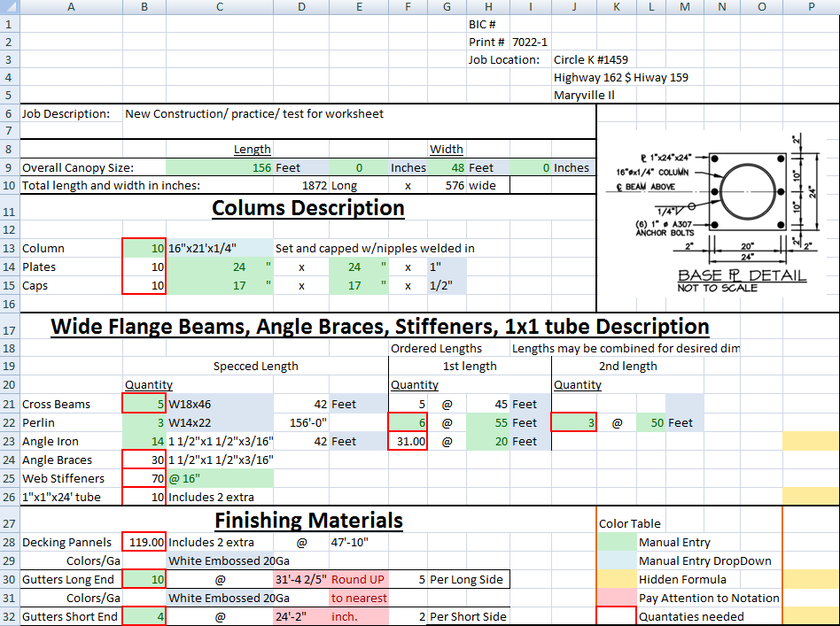This screenshot has width=840, height=626.
Task: Click Gutters Short End quantity 4
Action: point(144,616)
